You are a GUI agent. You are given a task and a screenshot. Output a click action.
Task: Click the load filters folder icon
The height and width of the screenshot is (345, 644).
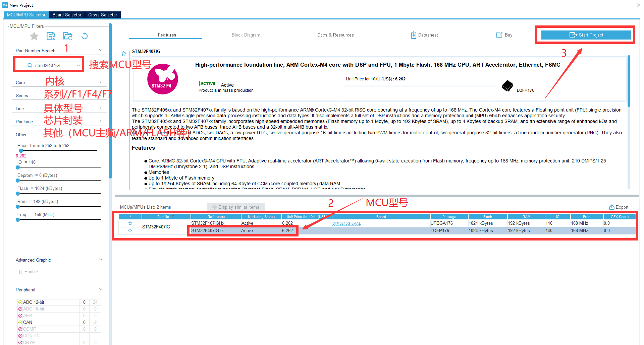pyautogui.click(x=68, y=36)
